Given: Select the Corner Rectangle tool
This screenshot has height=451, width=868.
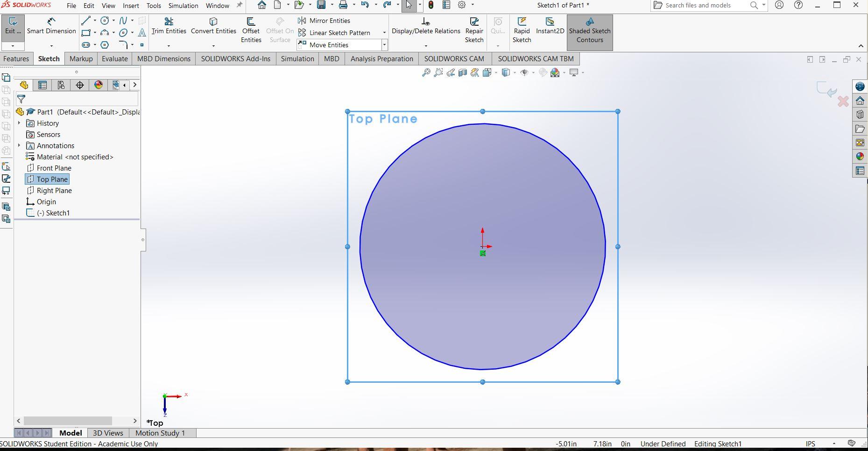Looking at the screenshot, I should coord(86,33).
